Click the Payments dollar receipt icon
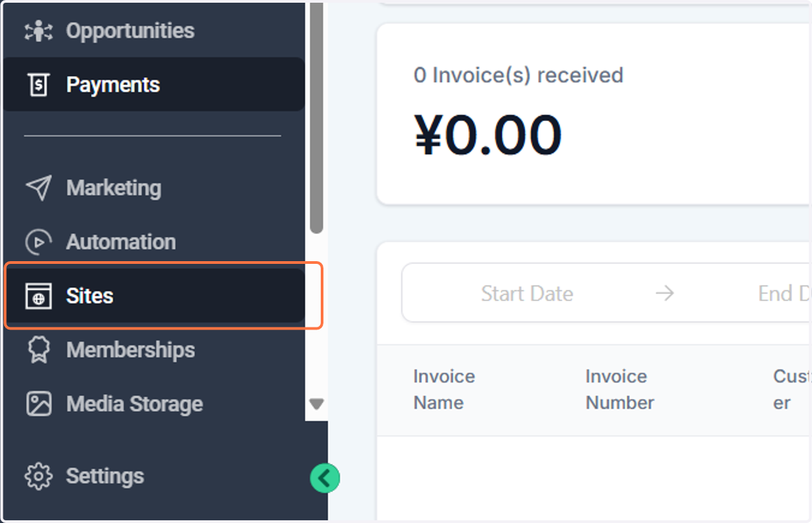 [39, 85]
